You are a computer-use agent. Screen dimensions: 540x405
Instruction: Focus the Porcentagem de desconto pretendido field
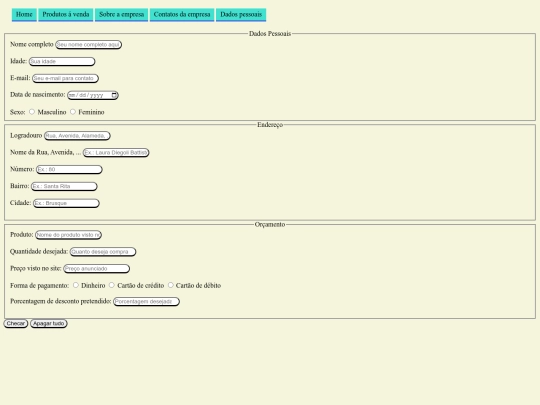[146, 302]
